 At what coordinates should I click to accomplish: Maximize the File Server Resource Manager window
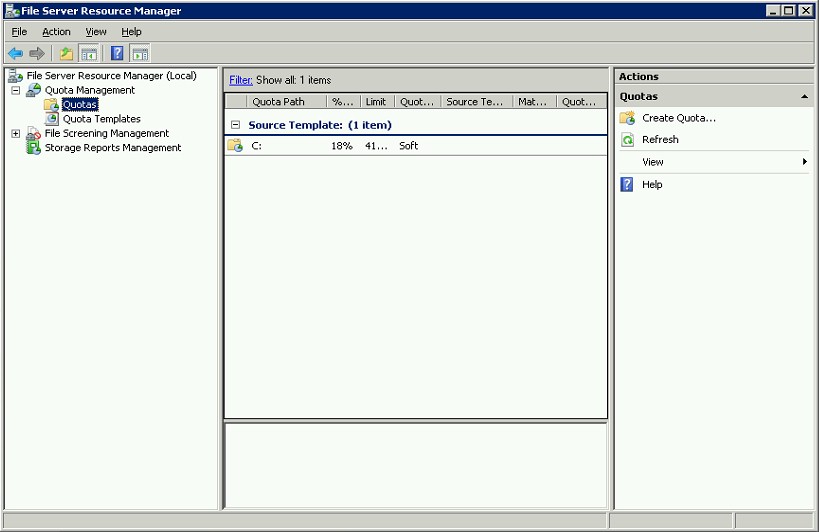pyautogui.click(x=789, y=10)
